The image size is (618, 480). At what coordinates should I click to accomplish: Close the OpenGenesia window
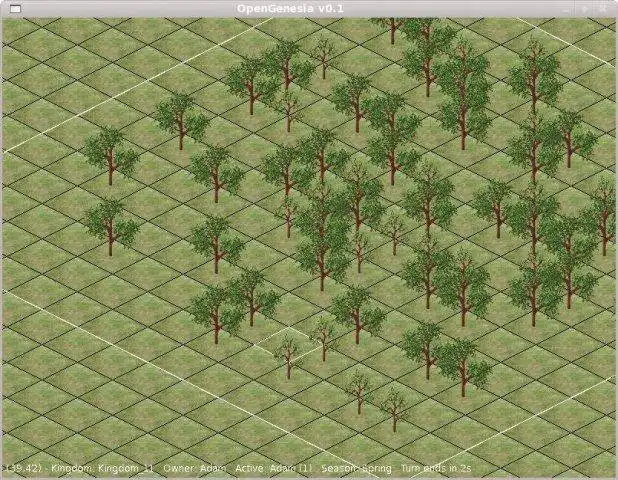603,8
